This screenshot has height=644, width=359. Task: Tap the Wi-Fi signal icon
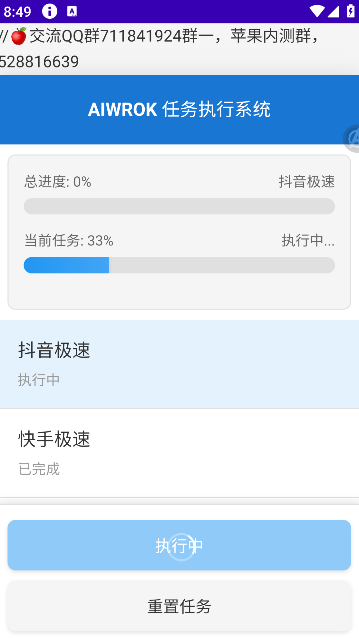click(x=316, y=12)
